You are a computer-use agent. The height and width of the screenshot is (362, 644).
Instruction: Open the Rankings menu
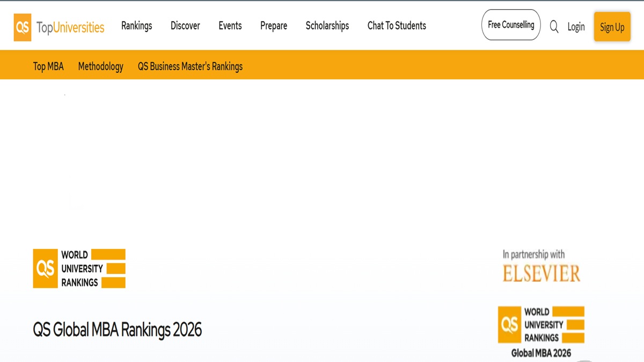tap(136, 25)
